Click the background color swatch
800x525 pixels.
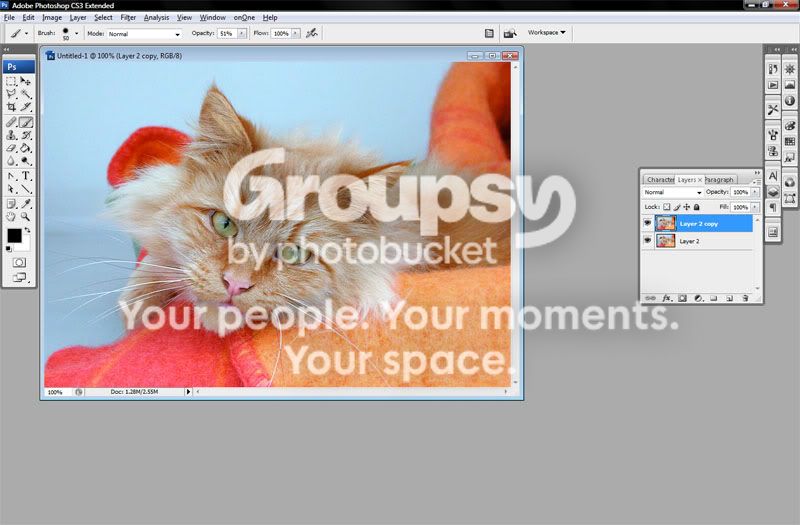point(23,245)
